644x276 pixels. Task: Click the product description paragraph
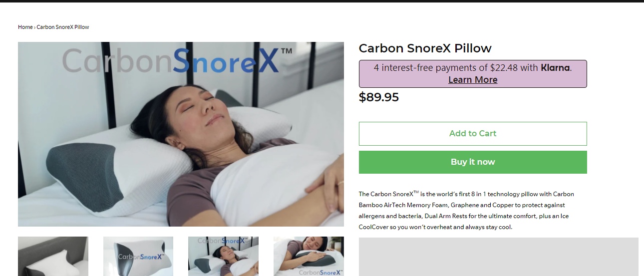[466, 210]
